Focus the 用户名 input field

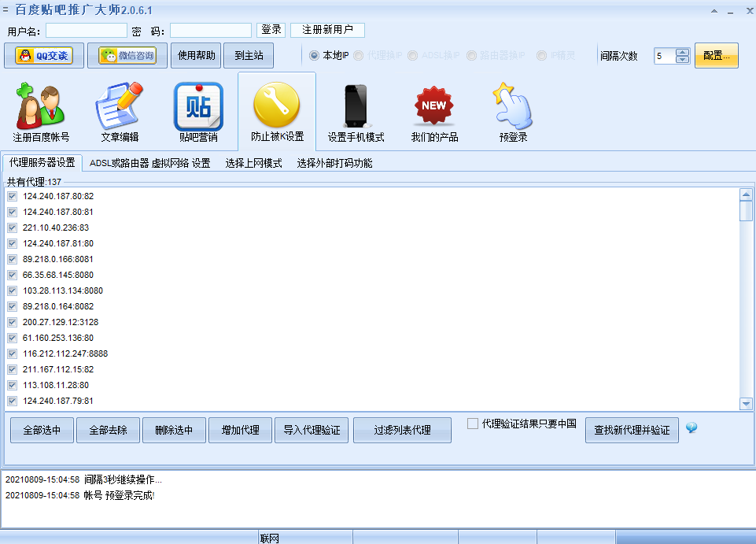[87, 31]
